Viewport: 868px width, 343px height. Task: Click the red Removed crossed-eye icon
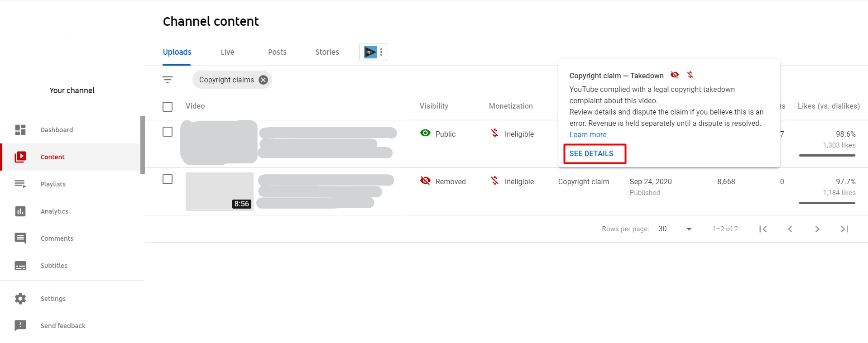pyautogui.click(x=425, y=181)
